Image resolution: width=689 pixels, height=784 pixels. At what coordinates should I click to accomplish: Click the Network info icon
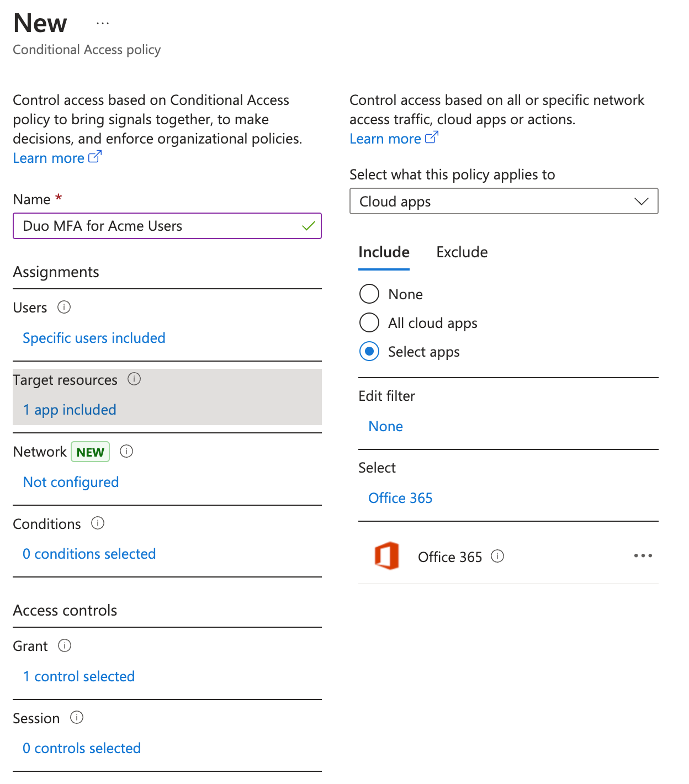tap(126, 451)
